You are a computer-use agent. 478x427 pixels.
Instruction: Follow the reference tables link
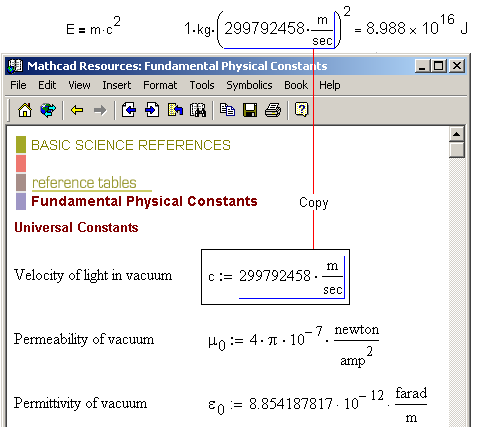[x=84, y=183]
